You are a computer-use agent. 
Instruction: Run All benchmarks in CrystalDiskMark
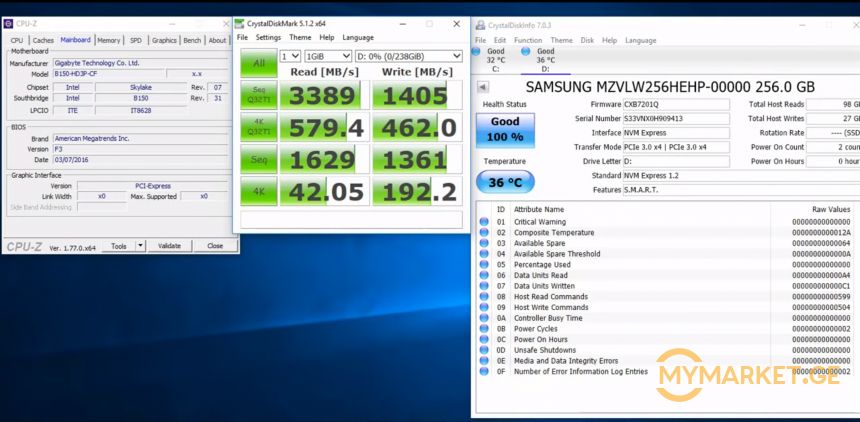click(x=258, y=63)
